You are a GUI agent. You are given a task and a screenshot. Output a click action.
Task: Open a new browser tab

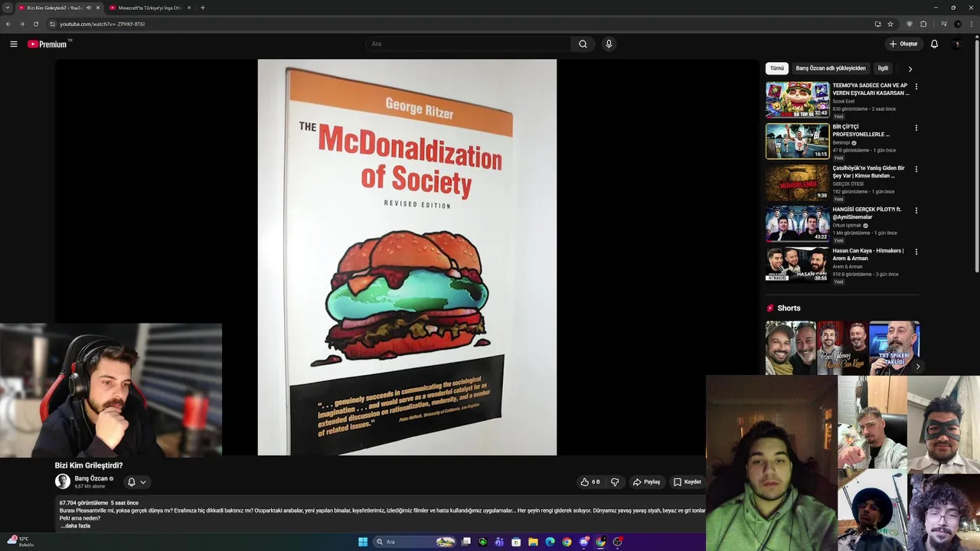[202, 8]
